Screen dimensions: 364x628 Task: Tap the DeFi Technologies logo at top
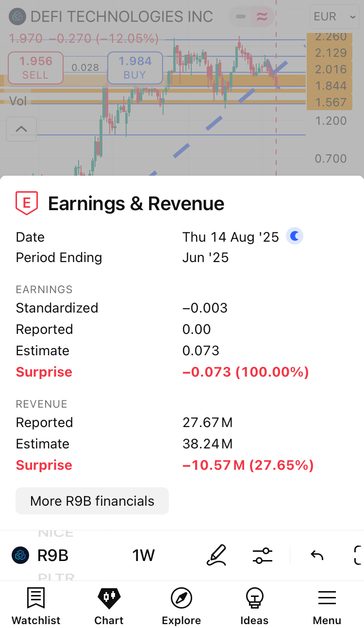pos(18,17)
